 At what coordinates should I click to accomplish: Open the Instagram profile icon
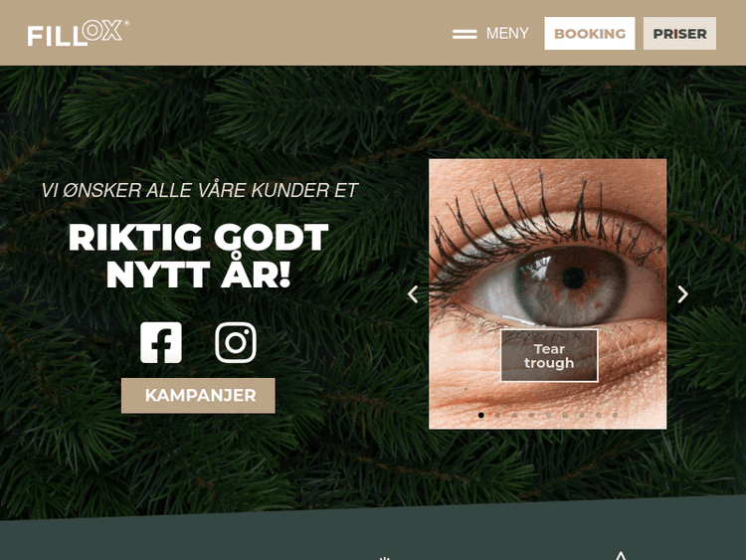click(236, 342)
